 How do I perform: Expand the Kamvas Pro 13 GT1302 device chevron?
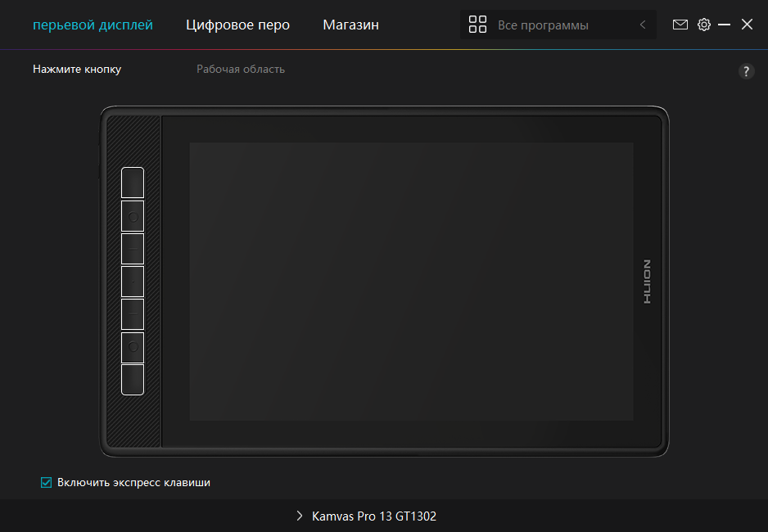click(300, 516)
